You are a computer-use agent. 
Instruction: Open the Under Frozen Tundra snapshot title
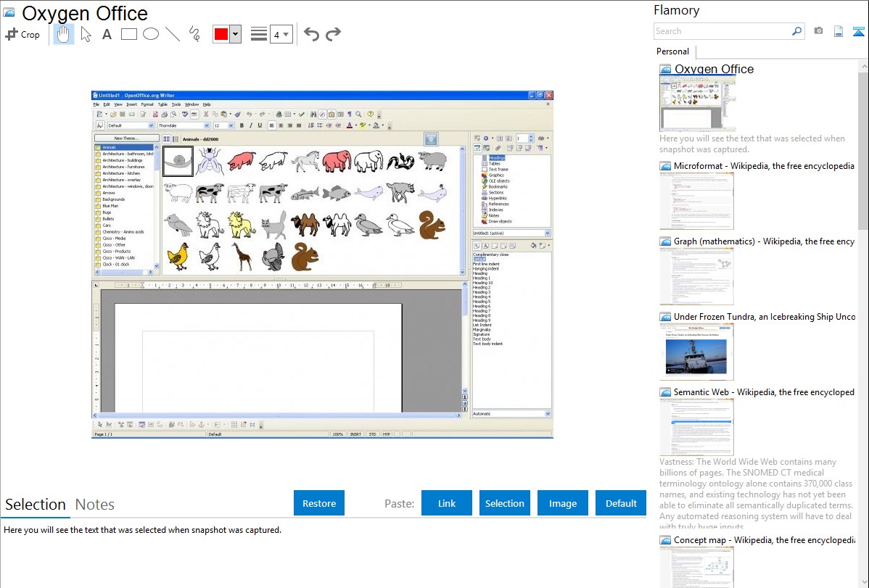[765, 317]
